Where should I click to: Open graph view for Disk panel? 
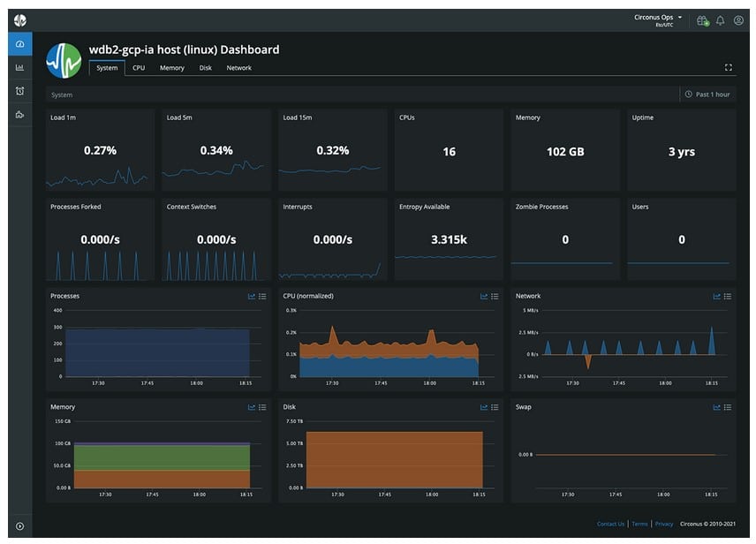click(484, 407)
